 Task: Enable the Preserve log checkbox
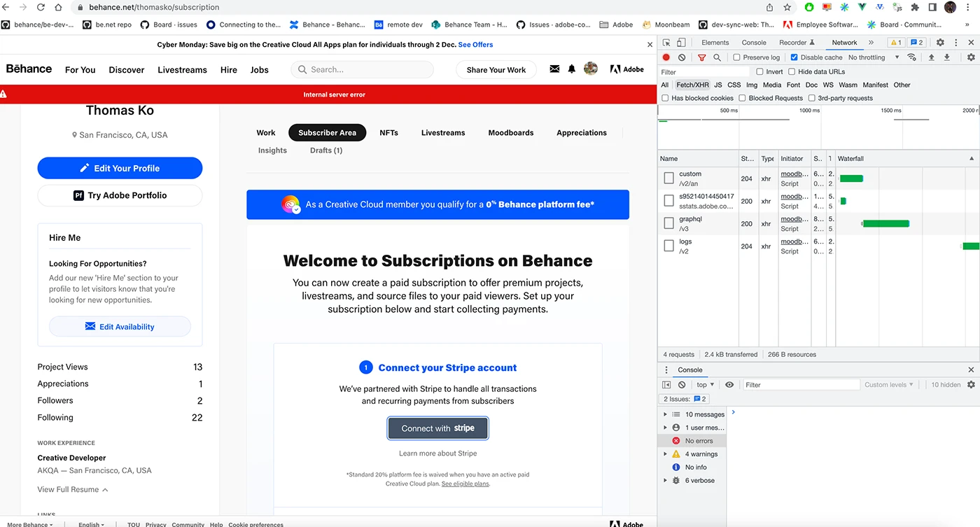736,57
